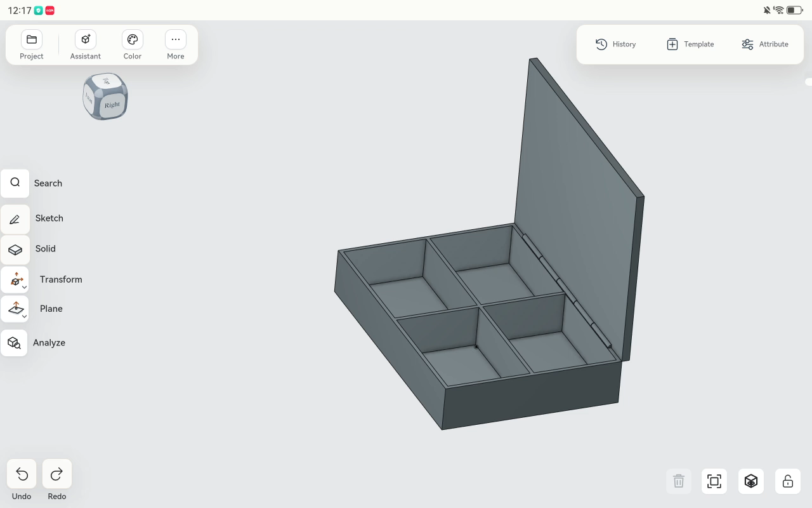The image size is (812, 508).
Task: Tap the Wi-Fi status icon
Action: click(778, 10)
